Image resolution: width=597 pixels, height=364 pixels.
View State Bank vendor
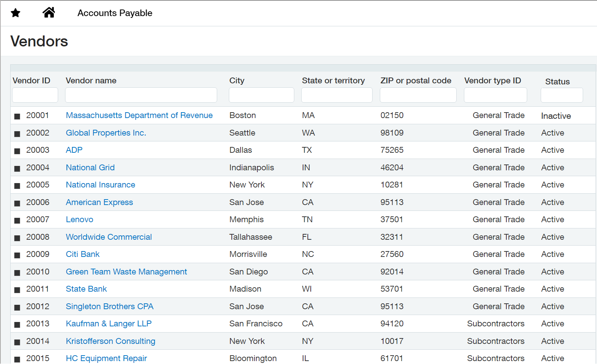(86, 289)
